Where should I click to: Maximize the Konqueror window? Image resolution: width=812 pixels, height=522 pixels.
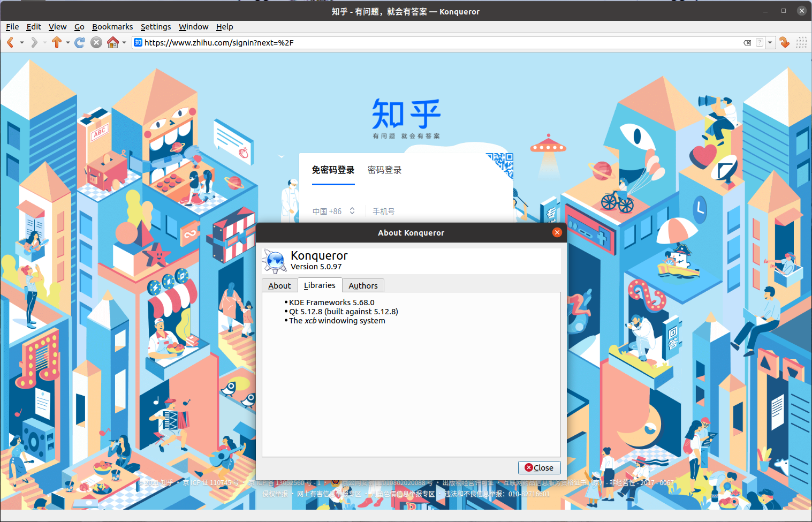pyautogui.click(x=784, y=11)
